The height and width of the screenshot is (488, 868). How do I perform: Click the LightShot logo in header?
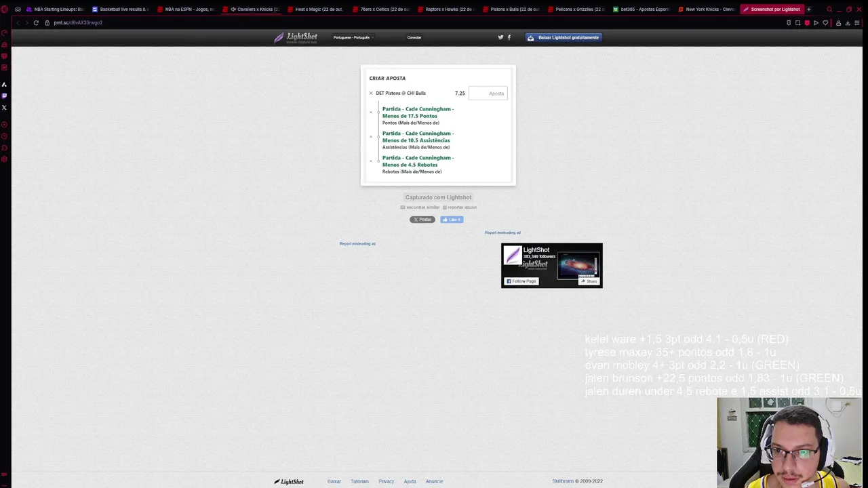coord(296,37)
